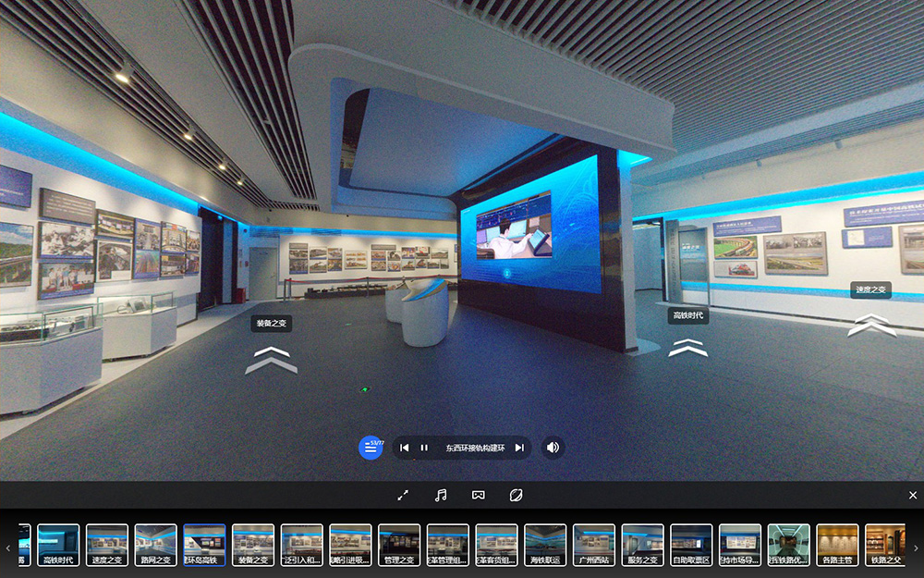Screen dimensions: 924x578
Task: Open the 管理之变 scene thumbnail
Action: point(399,545)
